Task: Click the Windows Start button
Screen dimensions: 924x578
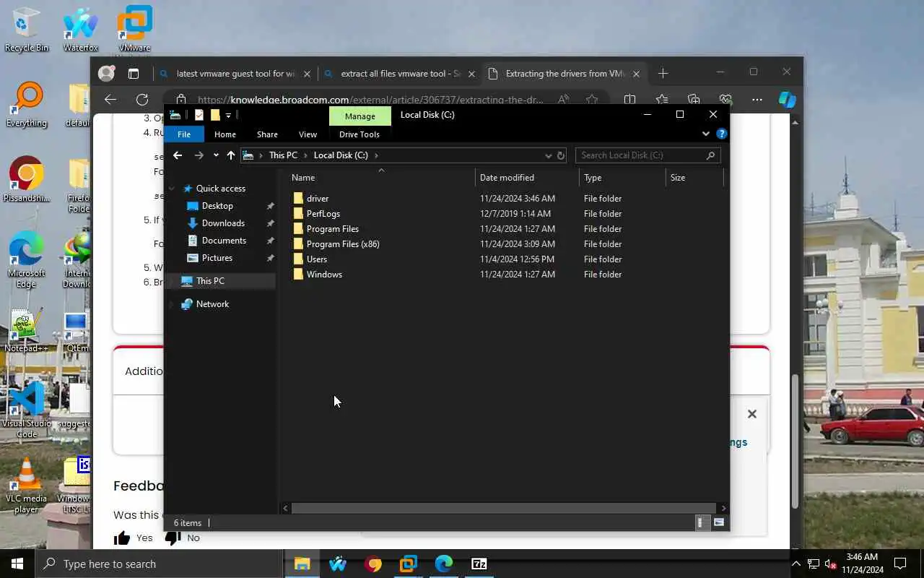Action: click(17, 564)
